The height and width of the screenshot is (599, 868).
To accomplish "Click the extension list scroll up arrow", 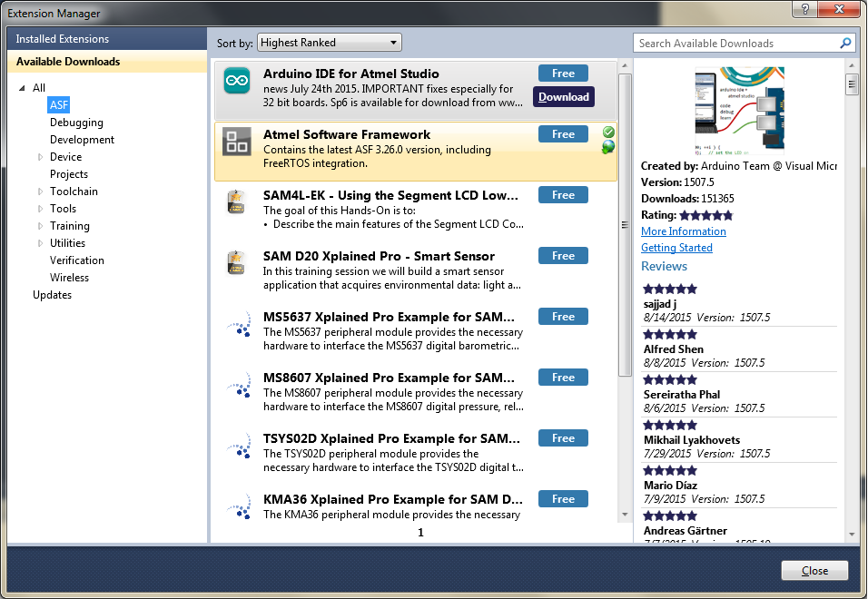I will tap(625, 66).
